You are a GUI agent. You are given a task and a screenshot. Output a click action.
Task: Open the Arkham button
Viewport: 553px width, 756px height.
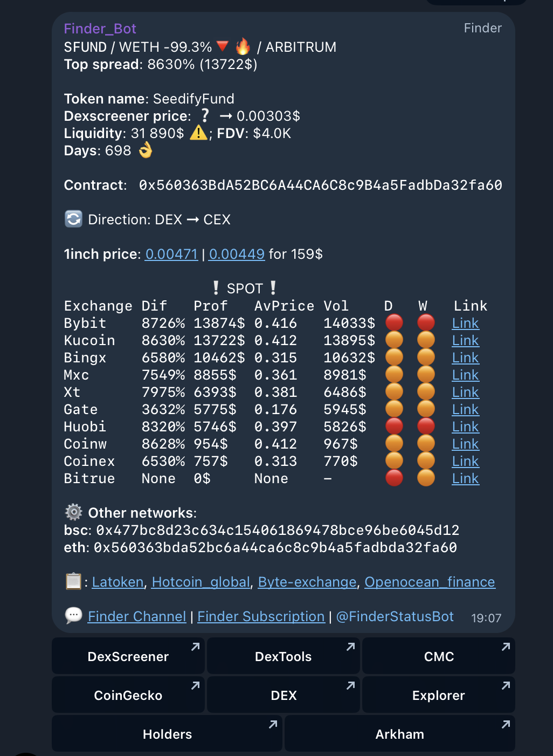tap(400, 734)
